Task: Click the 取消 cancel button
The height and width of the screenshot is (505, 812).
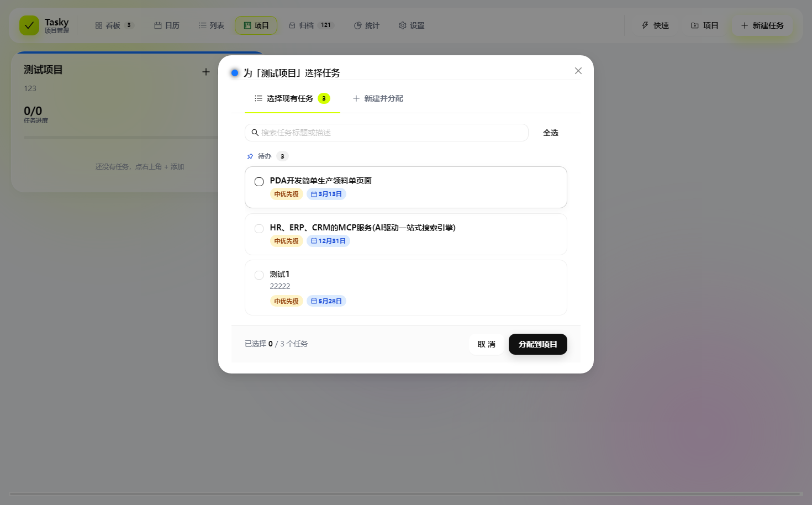Action: (487, 344)
